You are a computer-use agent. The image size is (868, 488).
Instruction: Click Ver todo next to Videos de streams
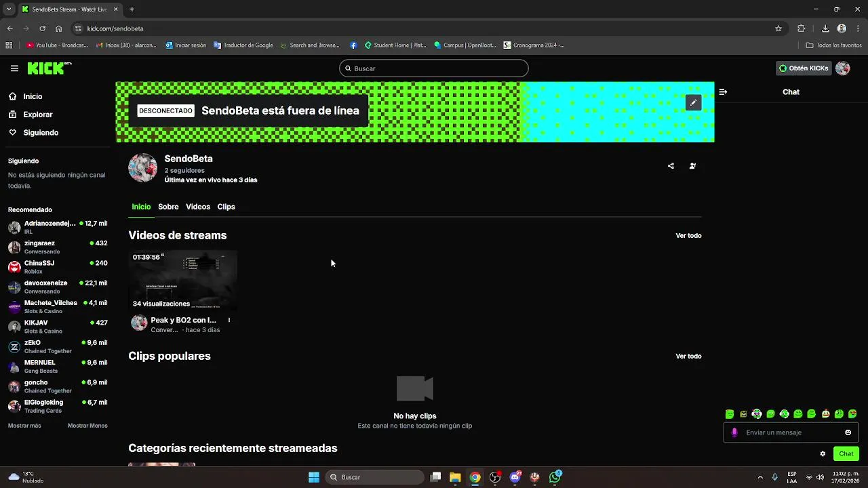(x=688, y=236)
